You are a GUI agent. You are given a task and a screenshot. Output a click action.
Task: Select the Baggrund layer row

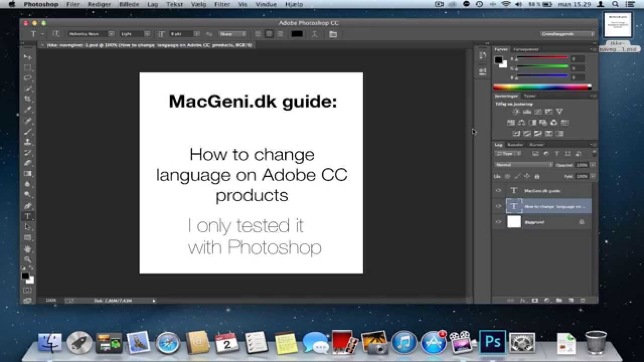[x=541, y=222]
